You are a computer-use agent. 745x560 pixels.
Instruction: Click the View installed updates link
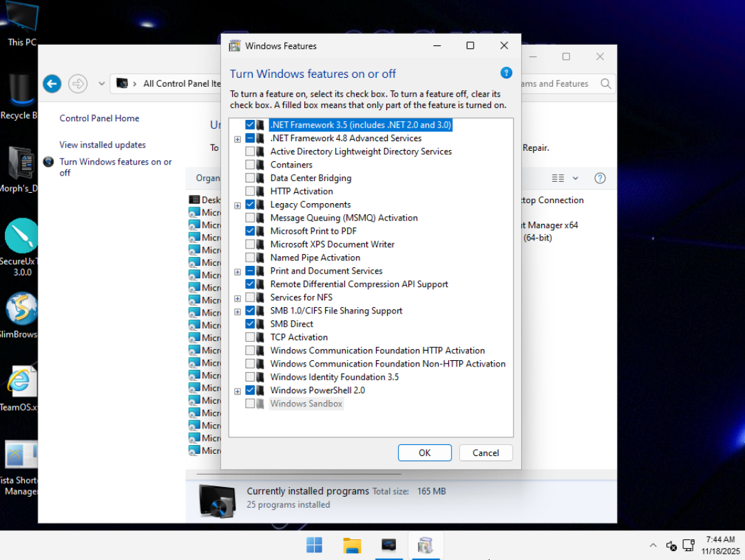point(103,145)
